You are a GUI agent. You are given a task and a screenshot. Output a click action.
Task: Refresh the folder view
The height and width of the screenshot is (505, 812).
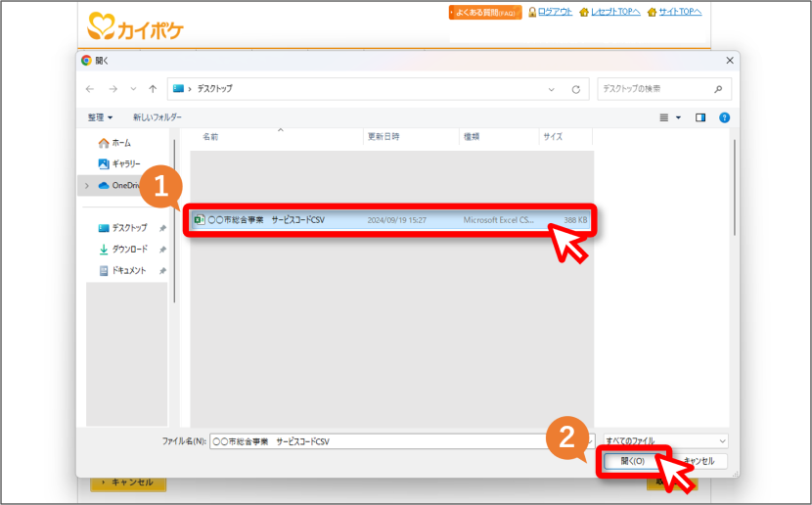point(576,89)
